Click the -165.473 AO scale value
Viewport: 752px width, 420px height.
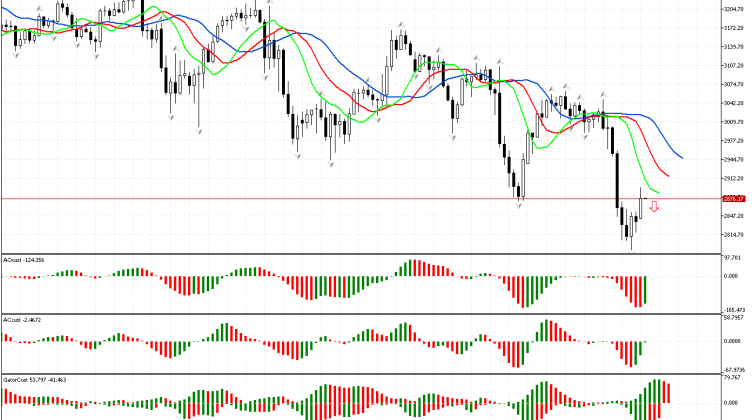point(734,311)
